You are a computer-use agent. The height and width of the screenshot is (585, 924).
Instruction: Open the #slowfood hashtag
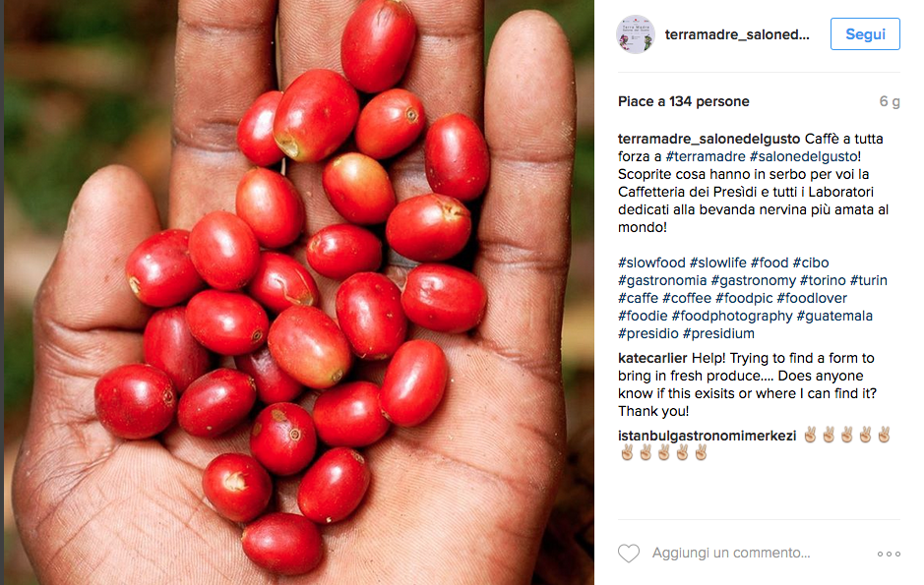click(651, 263)
